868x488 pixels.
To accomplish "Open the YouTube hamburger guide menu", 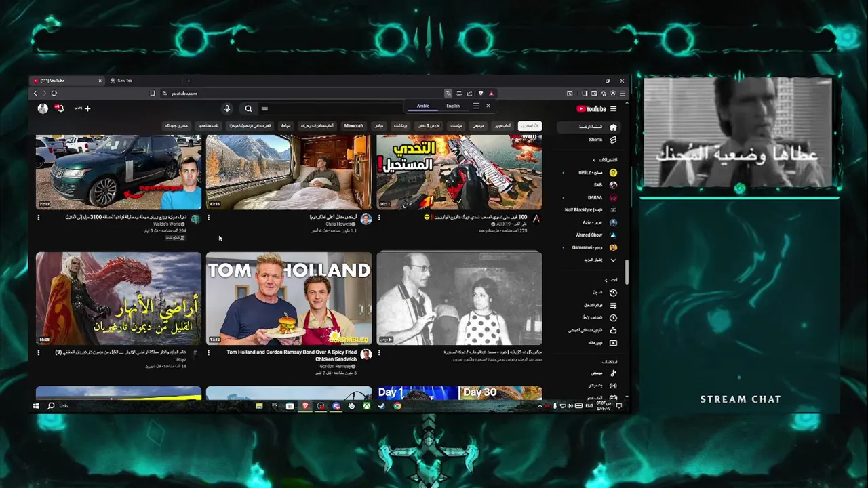I will click(x=613, y=108).
